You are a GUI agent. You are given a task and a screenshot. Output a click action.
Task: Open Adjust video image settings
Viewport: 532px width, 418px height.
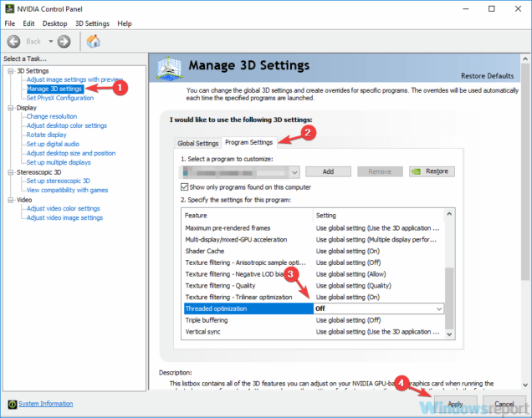(64, 217)
